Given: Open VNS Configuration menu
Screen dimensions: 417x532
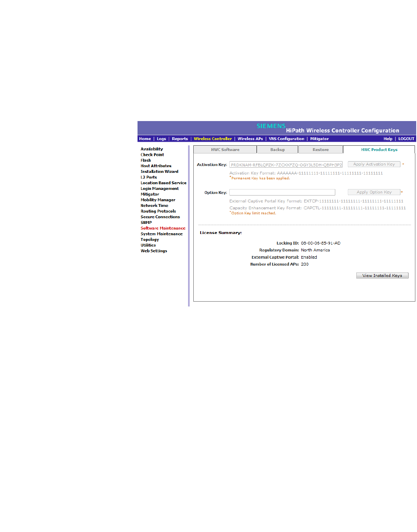Looking at the screenshot, I should (x=286, y=139).
